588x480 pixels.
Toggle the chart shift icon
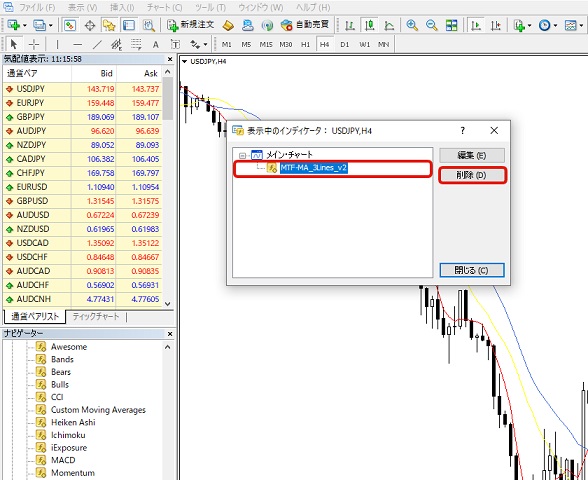(496, 25)
